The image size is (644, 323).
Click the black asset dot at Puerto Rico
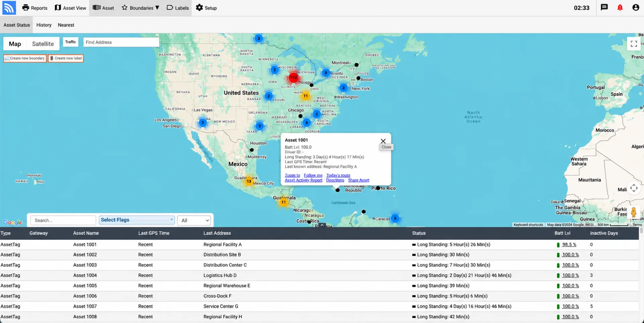(378, 188)
